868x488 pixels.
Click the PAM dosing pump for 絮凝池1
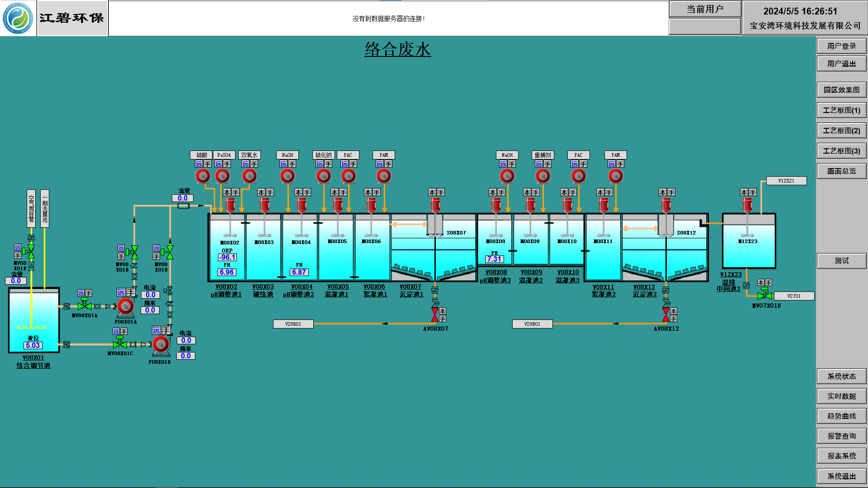(384, 176)
